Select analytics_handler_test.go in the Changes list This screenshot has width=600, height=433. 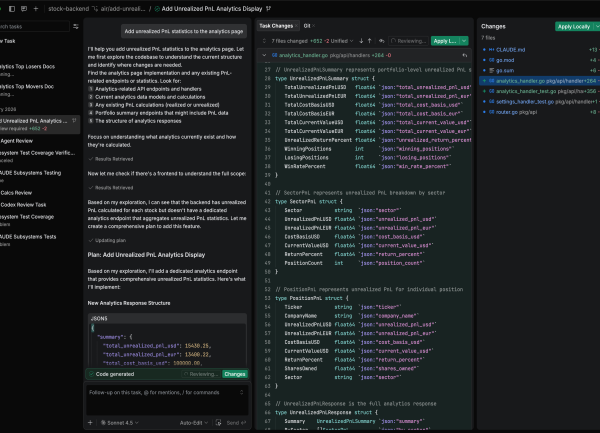(x=540, y=91)
